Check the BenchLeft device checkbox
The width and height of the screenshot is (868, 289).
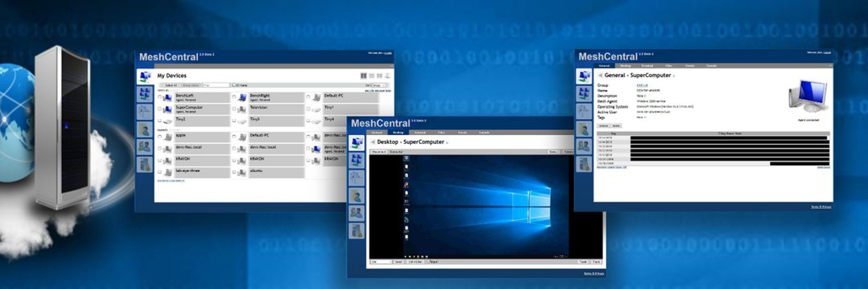pyautogui.click(x=160, y=97)
